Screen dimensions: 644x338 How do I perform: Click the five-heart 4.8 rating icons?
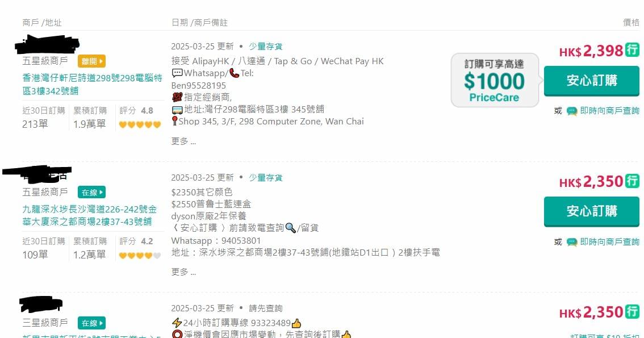pyautogui.click(x=140, y=124)
